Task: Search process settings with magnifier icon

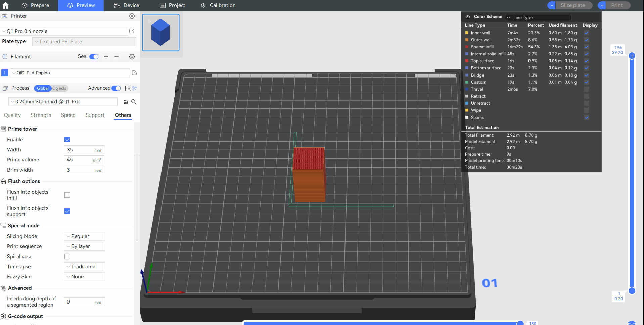Action: point(134,102)
